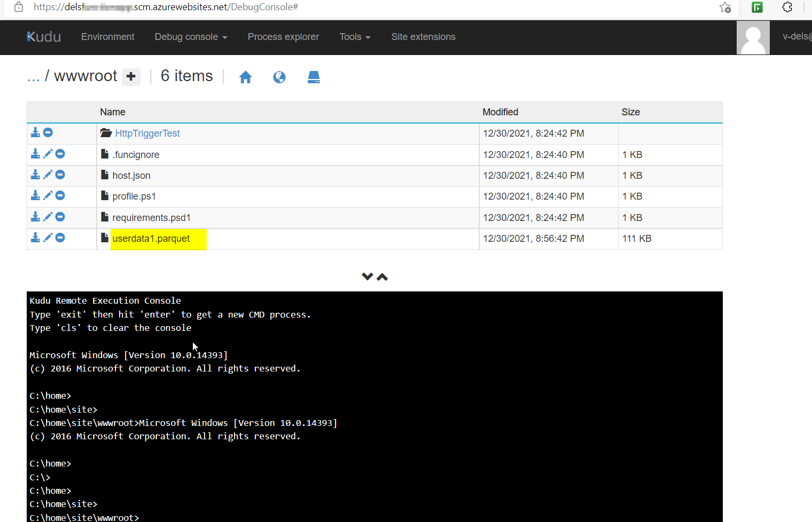Image resolution: width=812 pixels, height=522 pixels.
Task: Open browser extensions puzzle icon
Action: pyautogui.click(x=787, y=7)
